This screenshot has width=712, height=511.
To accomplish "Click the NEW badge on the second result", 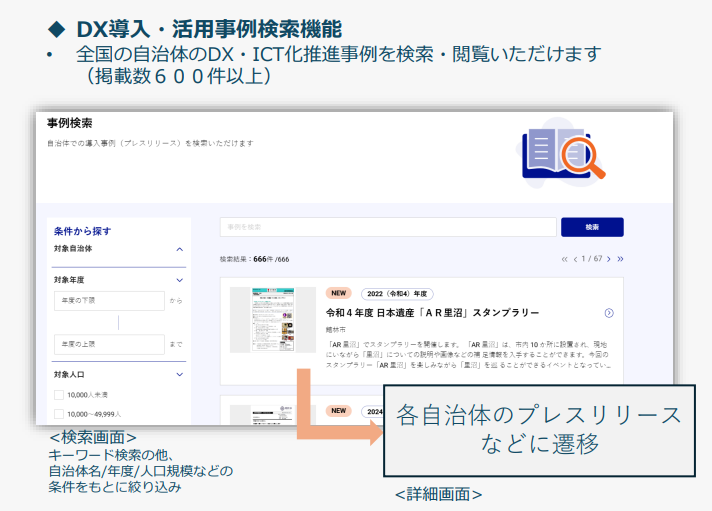I will (339, 410).
